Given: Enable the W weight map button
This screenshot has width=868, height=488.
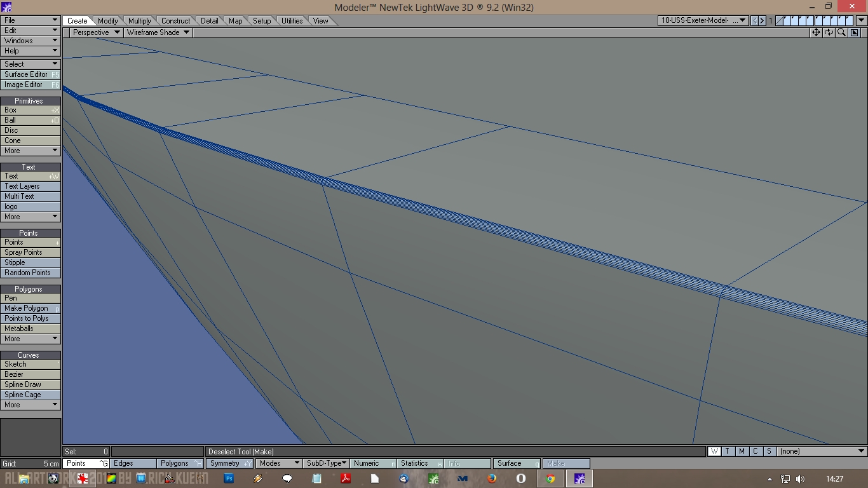Looking at the screenshot, I should point(714,451).
